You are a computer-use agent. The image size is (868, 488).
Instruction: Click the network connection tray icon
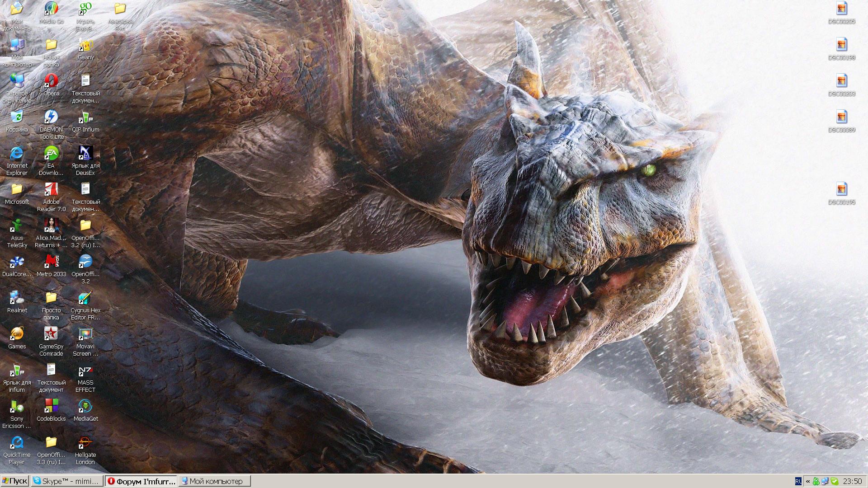coord(825,482)
